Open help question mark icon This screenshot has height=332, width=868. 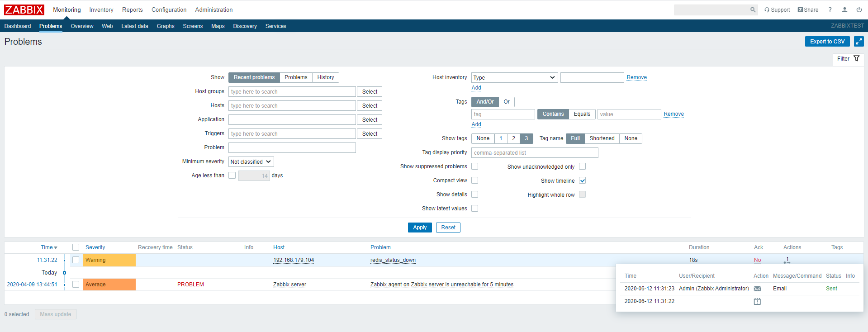click(830, 10)
